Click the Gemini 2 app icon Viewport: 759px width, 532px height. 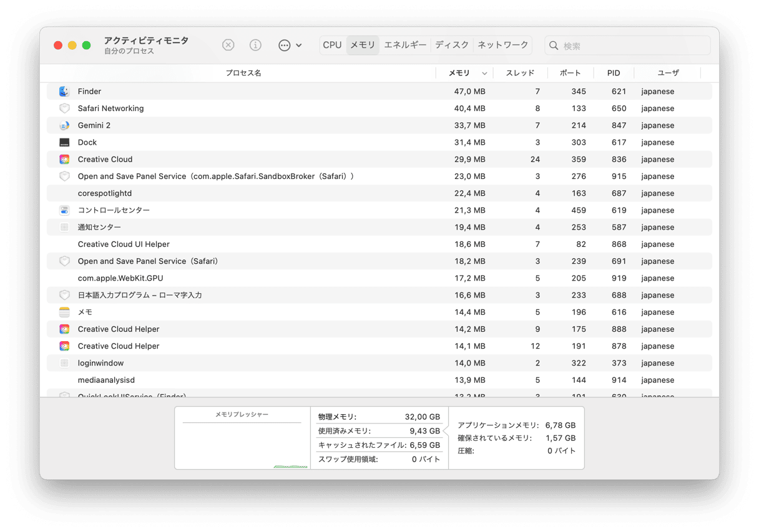tap(64, 125)
